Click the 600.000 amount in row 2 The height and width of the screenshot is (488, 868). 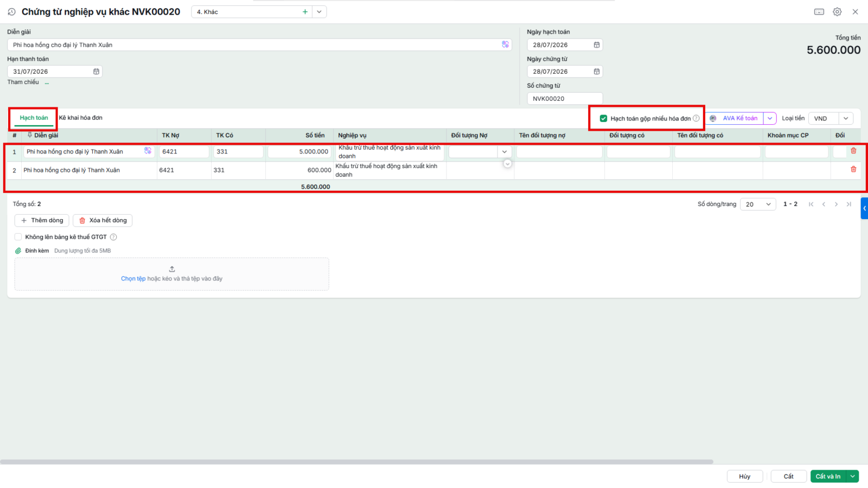coord(319,170)
